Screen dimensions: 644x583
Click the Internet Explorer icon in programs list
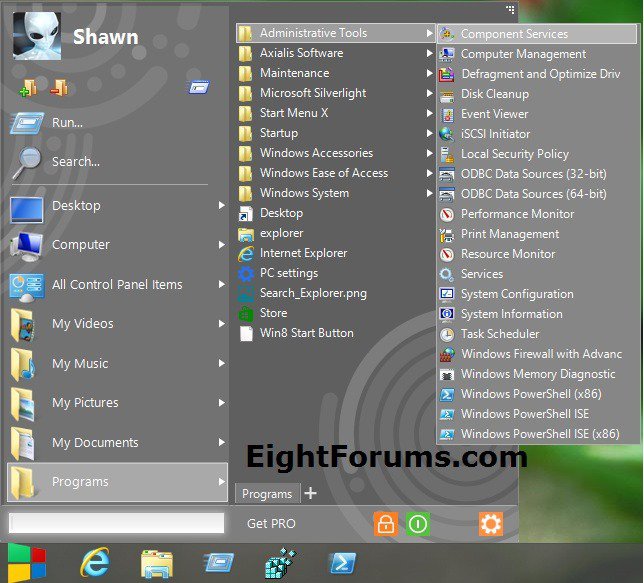tap(246, 253)
